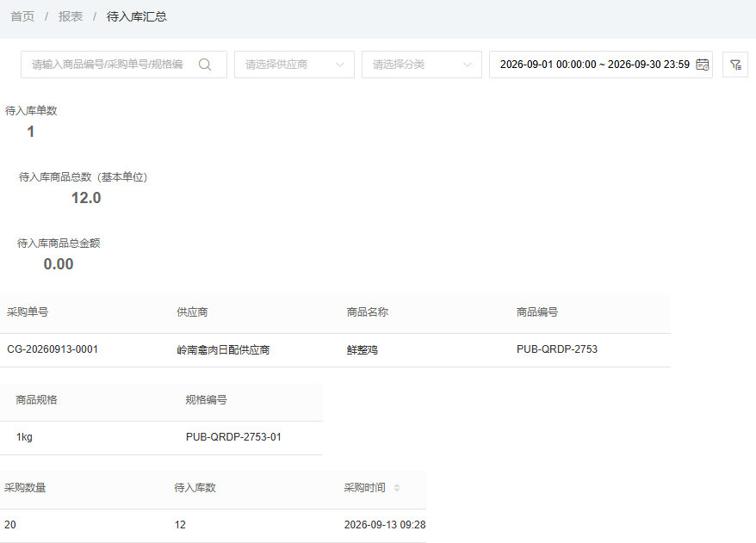This screenshot has width=756, height=543.
Task: Click 待入库商品总数（基本单位）label
Action: coord(83,177)
